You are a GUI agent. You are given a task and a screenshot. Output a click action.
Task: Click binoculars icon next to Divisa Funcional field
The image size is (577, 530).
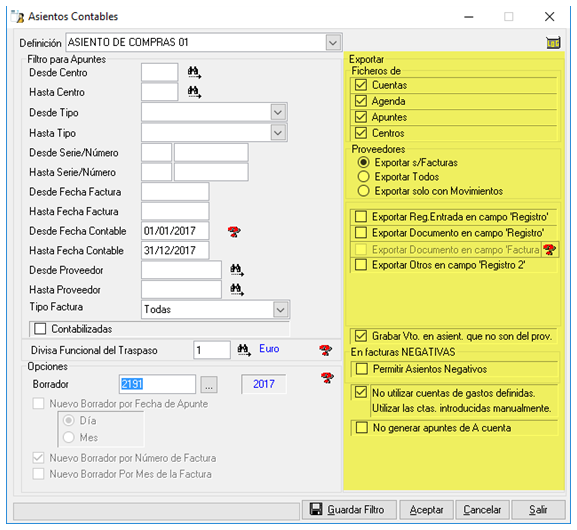pos(244,350)
